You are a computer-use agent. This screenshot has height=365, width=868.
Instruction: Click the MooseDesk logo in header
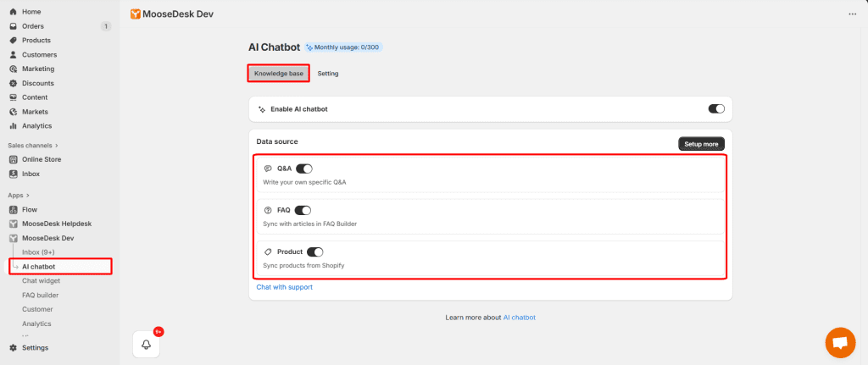[135, 14]
